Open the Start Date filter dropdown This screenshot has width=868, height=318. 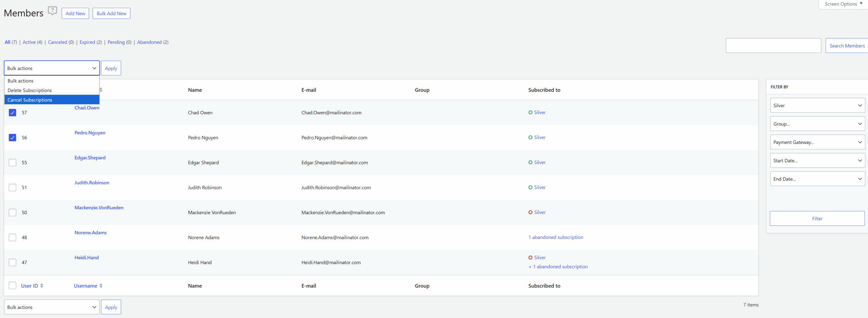pos(817,161)
